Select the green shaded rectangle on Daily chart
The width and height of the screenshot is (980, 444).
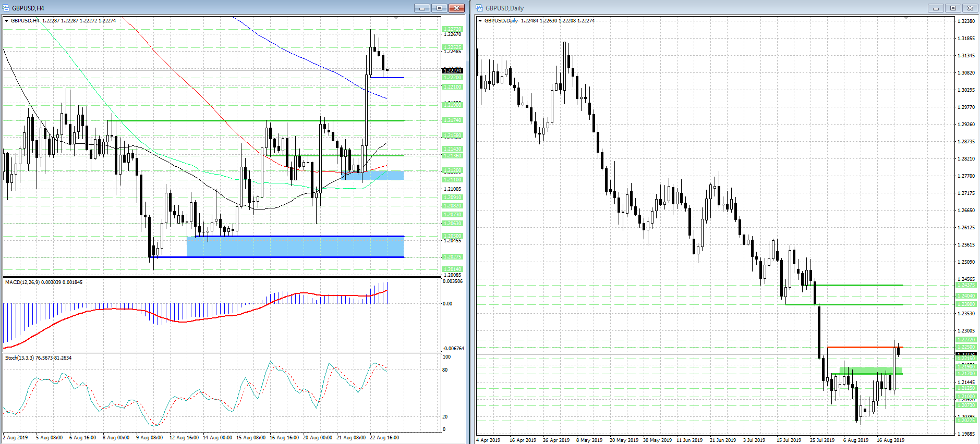tap(870, 371)
